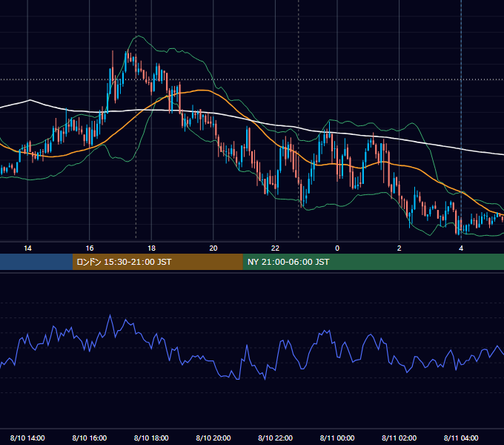The image size is (504, 445).
Task: Click the 8/10 14:00 time label
Action: (27, 438)
